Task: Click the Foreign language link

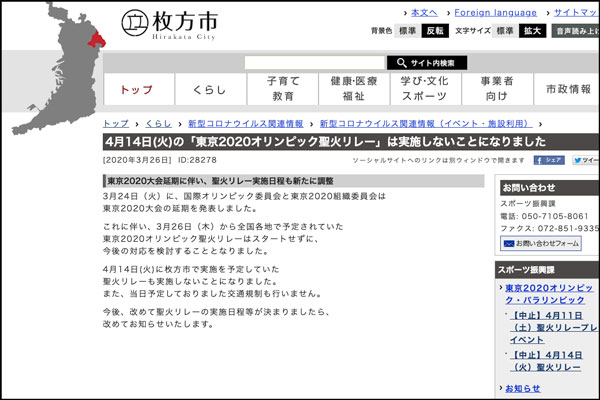Action: [x=495, y=12]
